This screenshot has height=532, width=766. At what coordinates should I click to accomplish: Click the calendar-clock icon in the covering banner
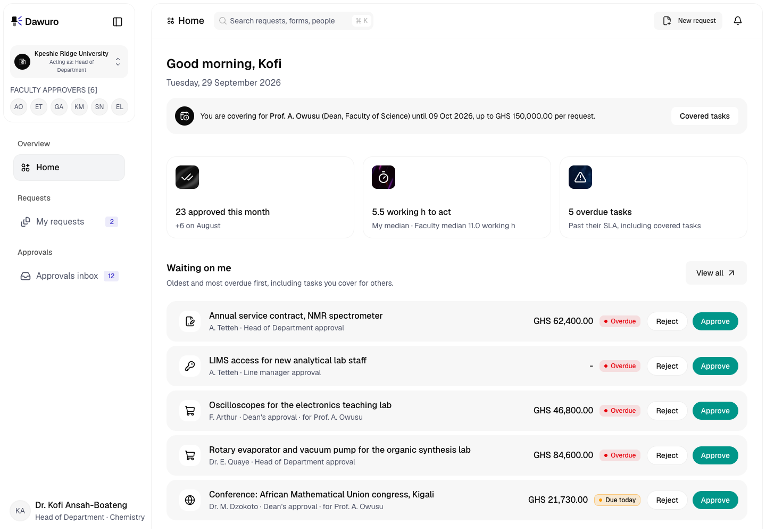[x=185, y=116]
